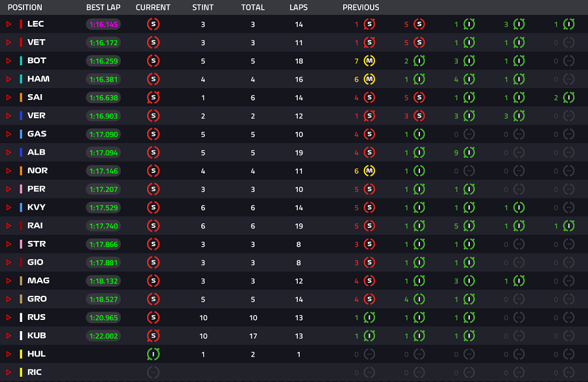Select BOT's 2-lap intermediate tyre icon

(x=419, y=61)
